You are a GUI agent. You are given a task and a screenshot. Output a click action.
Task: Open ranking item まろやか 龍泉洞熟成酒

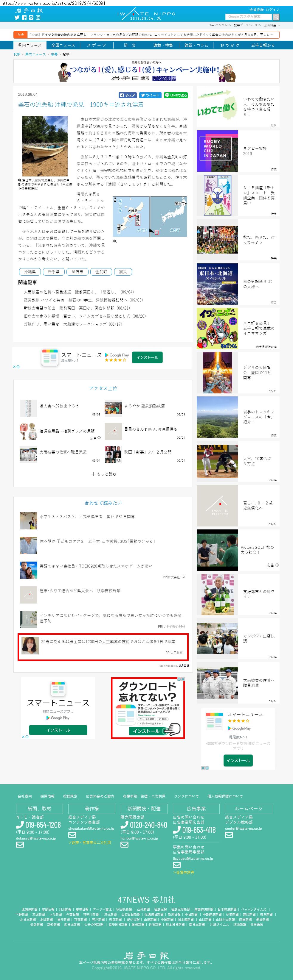tap(144, 406)
